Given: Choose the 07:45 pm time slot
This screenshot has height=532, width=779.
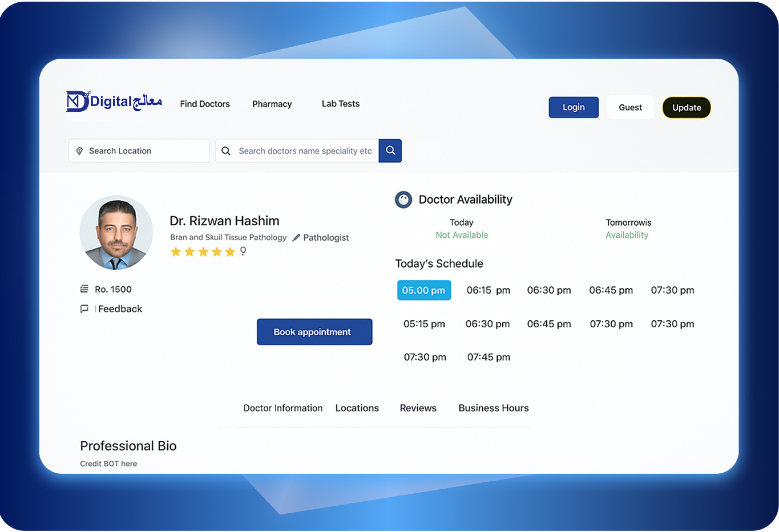Looking at the screenshot, I should tap(489, 357).
